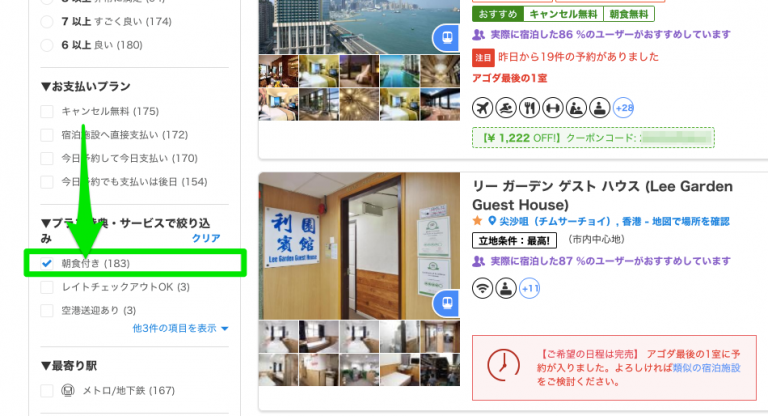Collapse the お支払いプラン section
Viewport: 768px width, 416px height.
pos(86,87)
